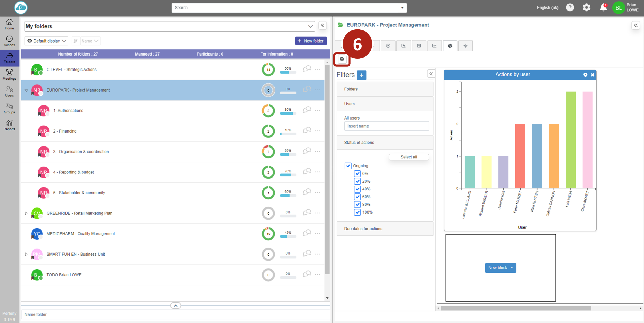
Task: Open chart settings gear in Actions by user
Action: (x=585, y=75)
